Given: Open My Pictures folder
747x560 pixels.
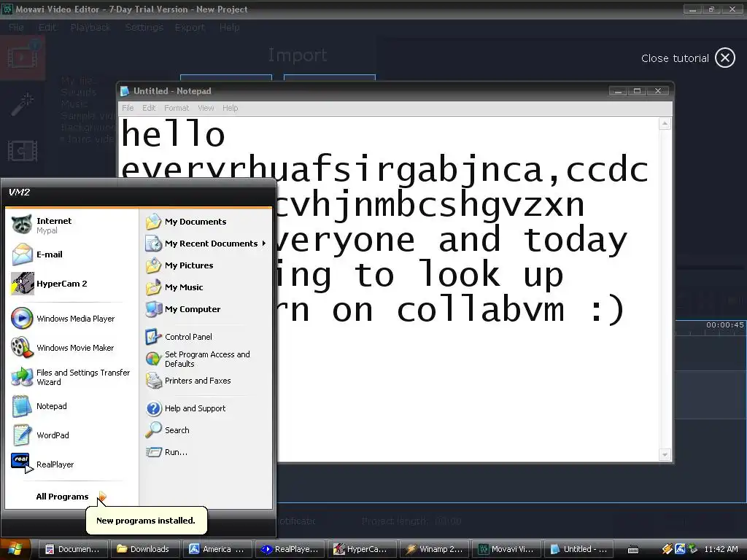Looking at the screenshot, I should [x=206, y=265].
